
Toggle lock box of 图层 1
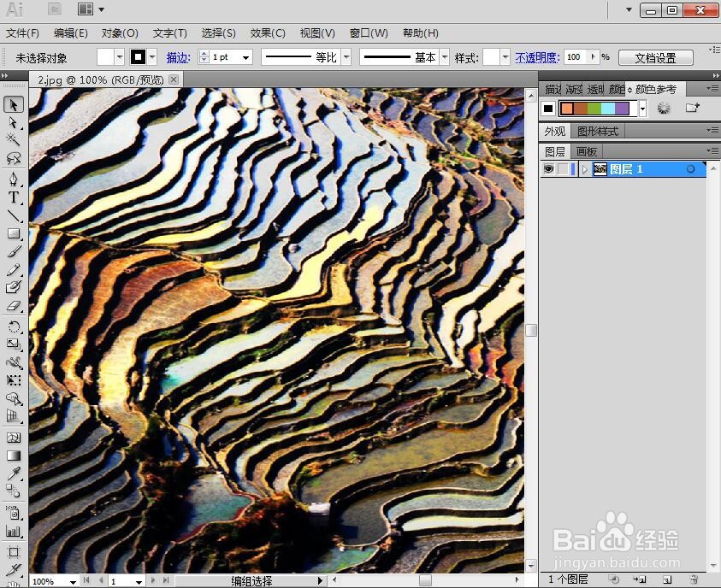click(x=563, y=169)
